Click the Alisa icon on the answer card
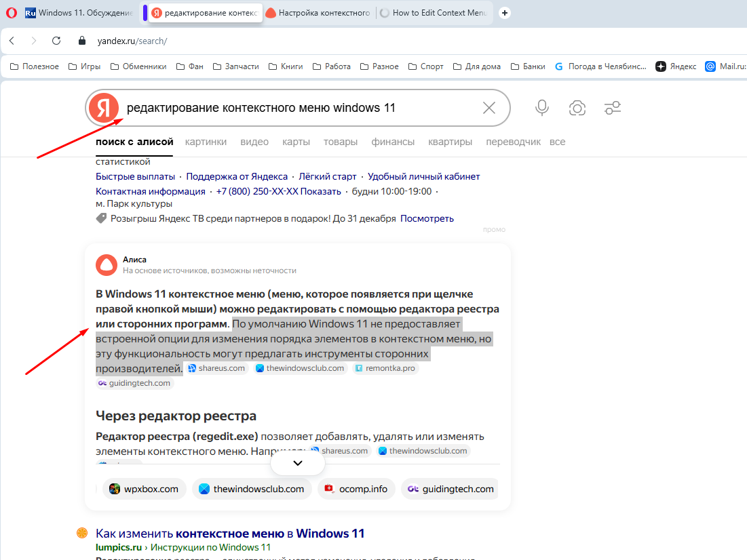Image resolution: width=747 pixels, height=560 pixels. (x=107, y=265)
